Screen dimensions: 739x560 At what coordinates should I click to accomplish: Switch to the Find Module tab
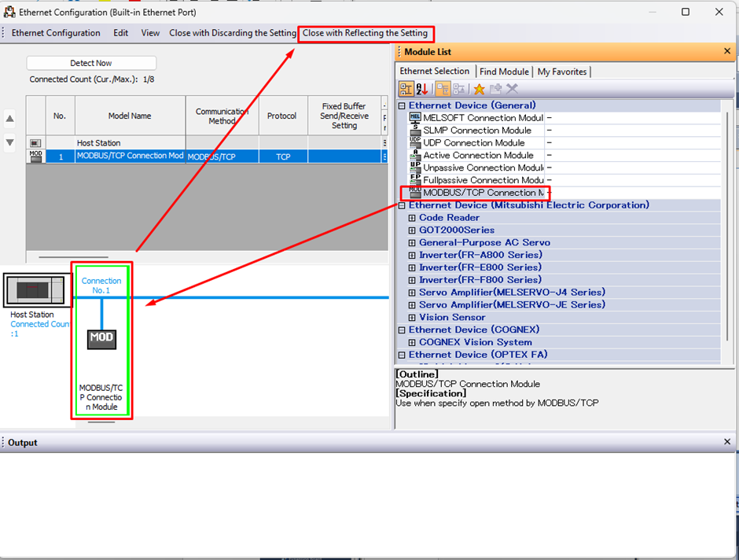tap(504, 72)
